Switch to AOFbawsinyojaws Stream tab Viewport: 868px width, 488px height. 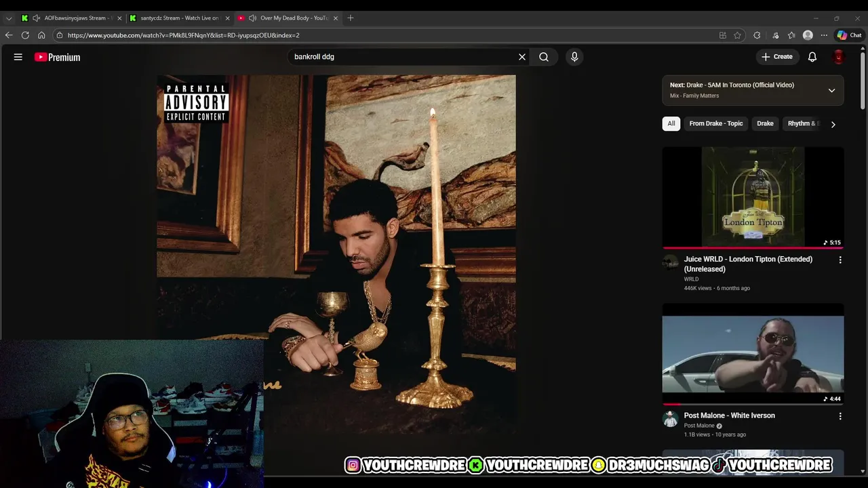[71, 18]
